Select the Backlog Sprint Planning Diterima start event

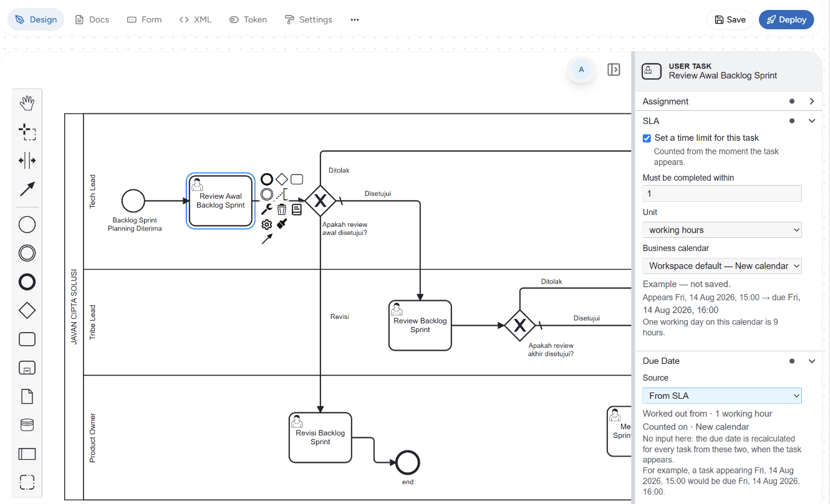[133, 201]
